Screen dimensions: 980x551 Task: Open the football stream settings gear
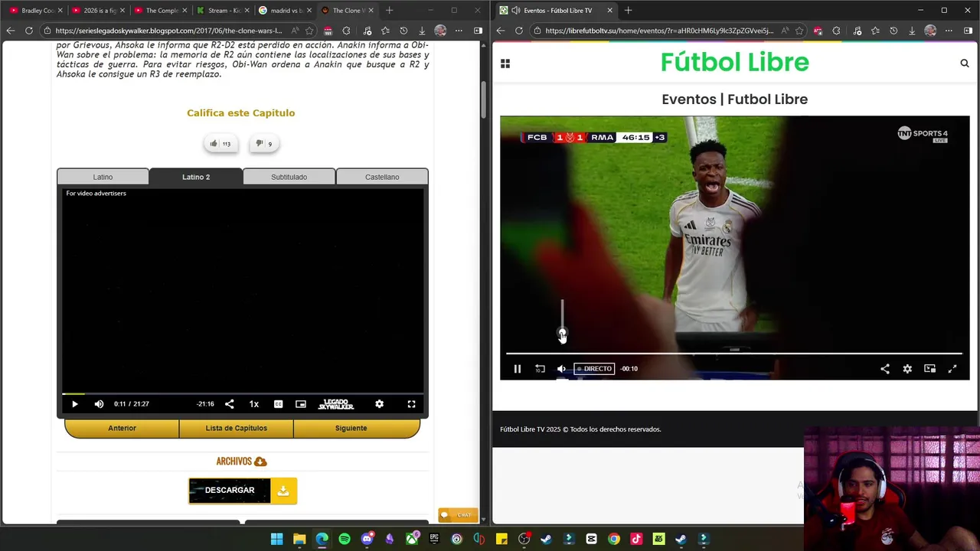[907, 369]
